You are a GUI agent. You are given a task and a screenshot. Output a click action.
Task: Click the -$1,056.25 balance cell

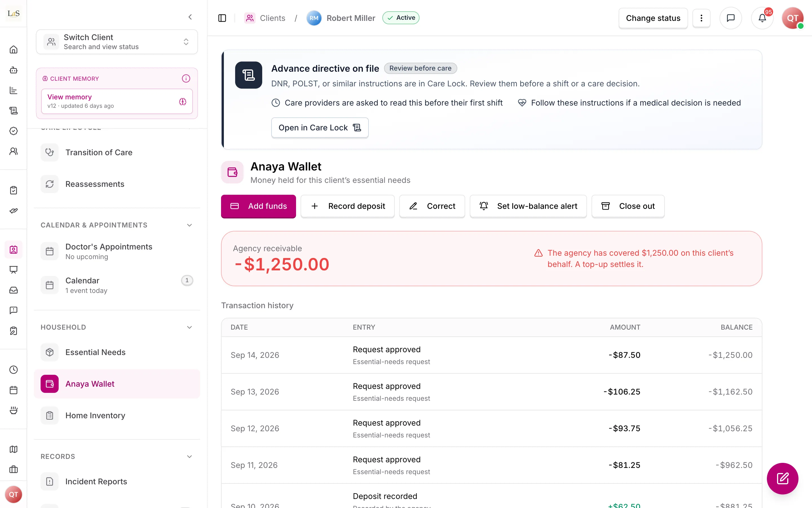730,428
